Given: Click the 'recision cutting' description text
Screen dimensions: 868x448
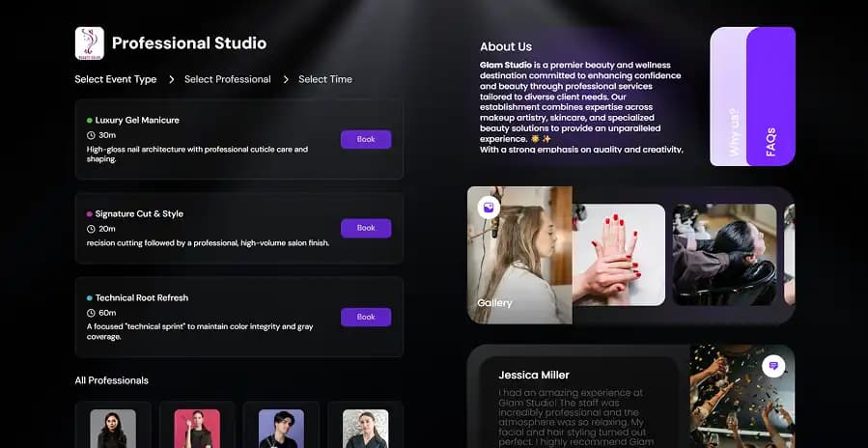Looking at the screenshot, I should tap(208, 243).
